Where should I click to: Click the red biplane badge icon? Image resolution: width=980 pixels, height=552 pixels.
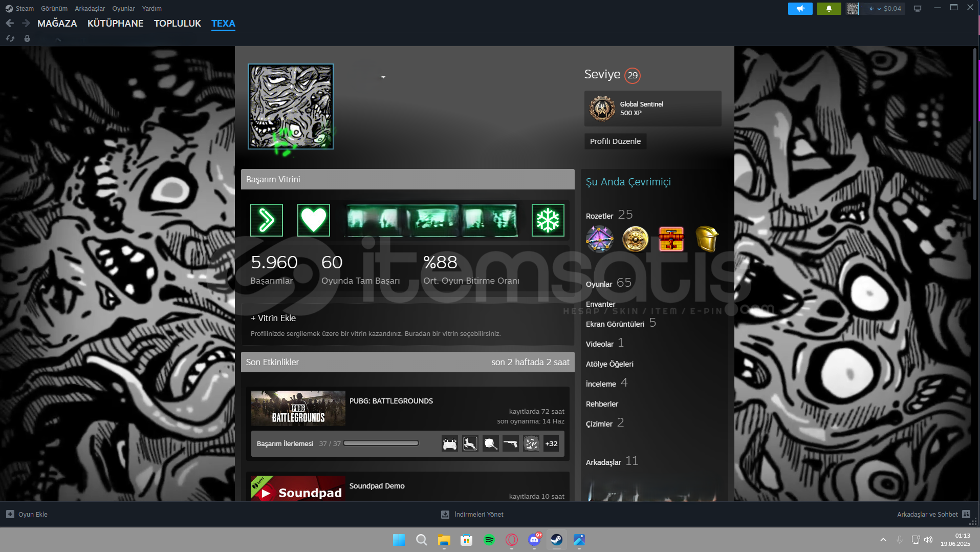[x=671, y=239]
